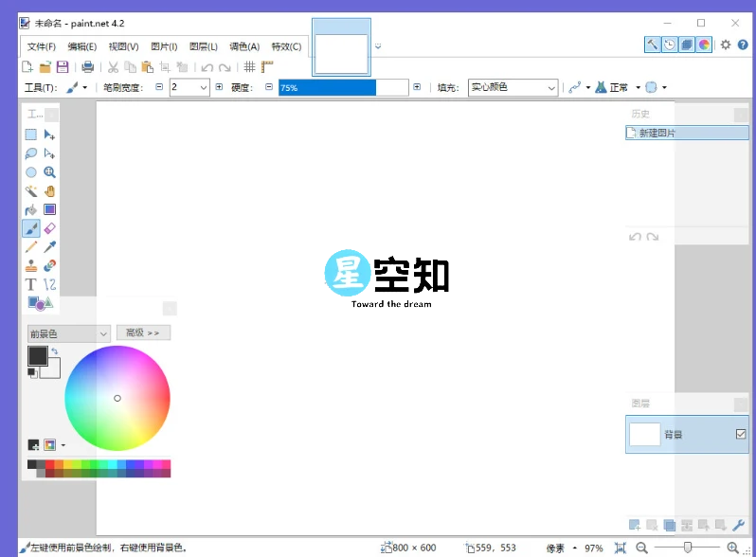
Task: Increase the brush width
Action: point(219,87)
